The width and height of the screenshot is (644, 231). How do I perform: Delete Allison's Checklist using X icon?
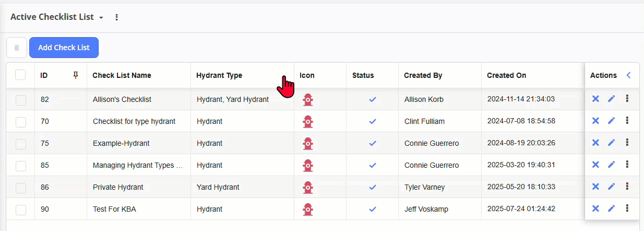[595, 99]
